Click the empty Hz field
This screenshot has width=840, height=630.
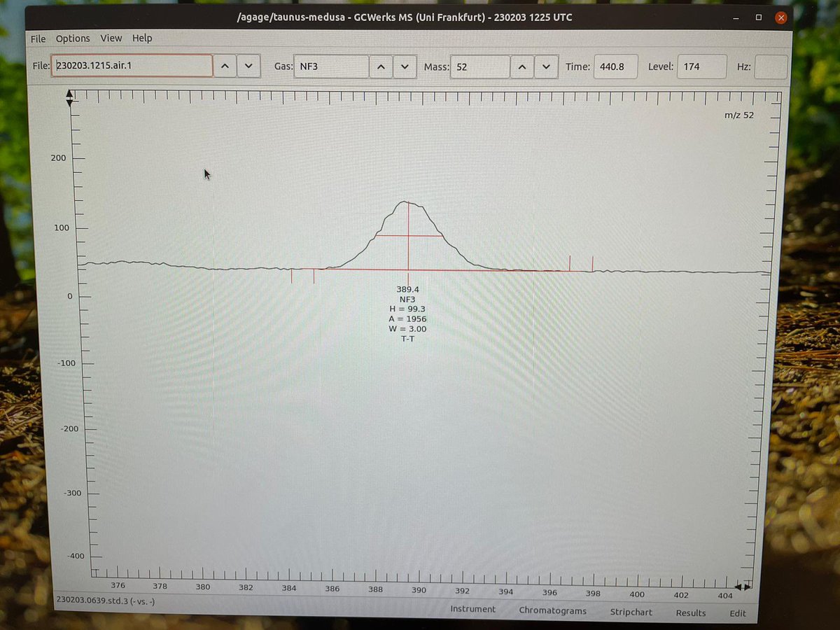click(x=771, y=67)
